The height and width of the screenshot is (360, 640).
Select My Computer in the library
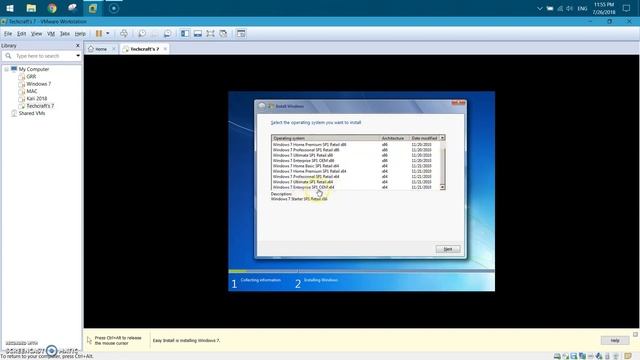tap(33, 69)
